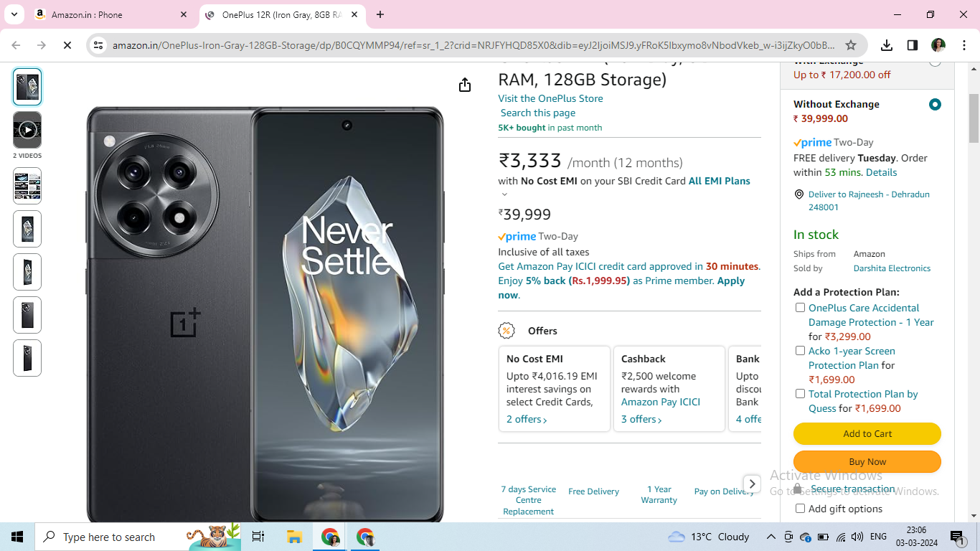Open the Chrome downloads icon

click(x=887, y=45)
